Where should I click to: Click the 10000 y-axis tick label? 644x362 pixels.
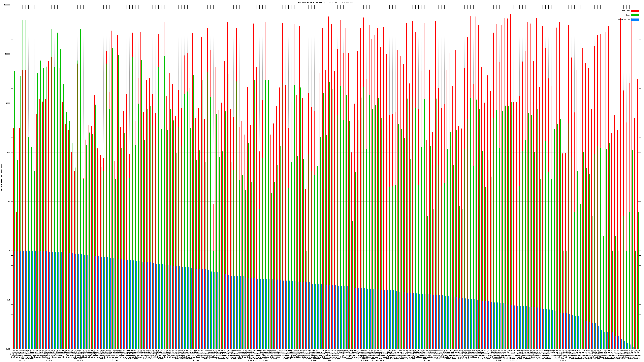(x=8, y=54)
